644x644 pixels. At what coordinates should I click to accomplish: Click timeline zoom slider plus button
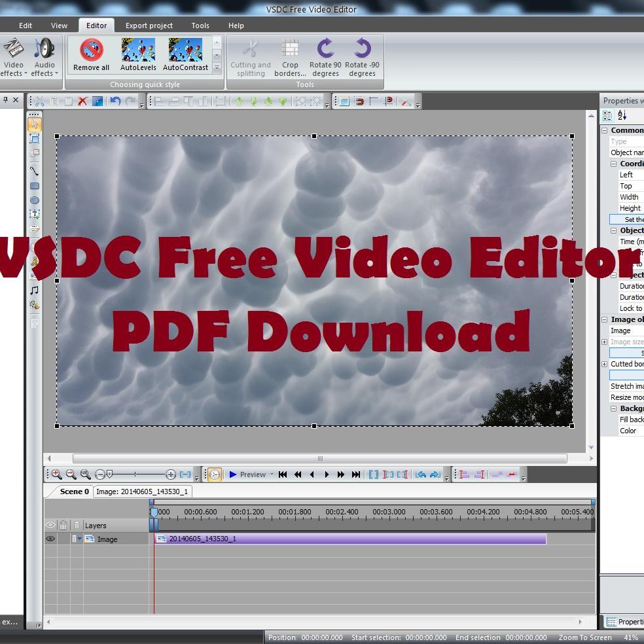(171, 474)
